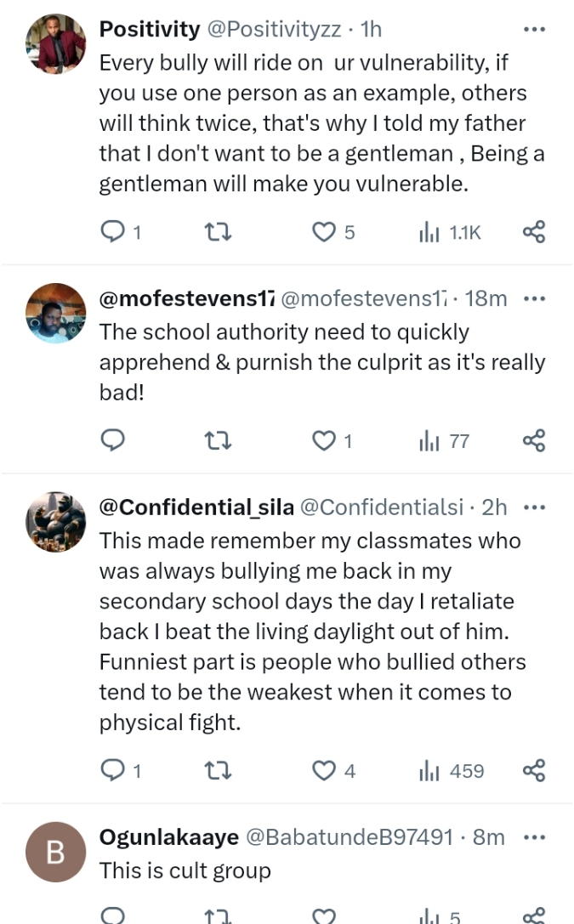The height and width of the screenshot is (924, 574).
Task: Open three-dot menu on Confidential_sila tweet
Action: click(x=535, y=507)
